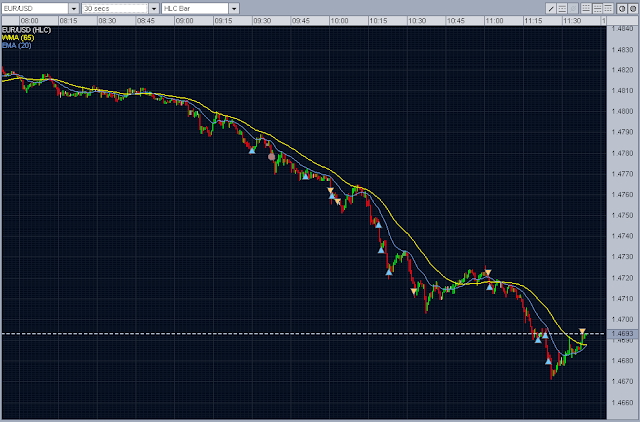Choose the middle solid line style icon
640x422 pixels.
click(597, 8)
